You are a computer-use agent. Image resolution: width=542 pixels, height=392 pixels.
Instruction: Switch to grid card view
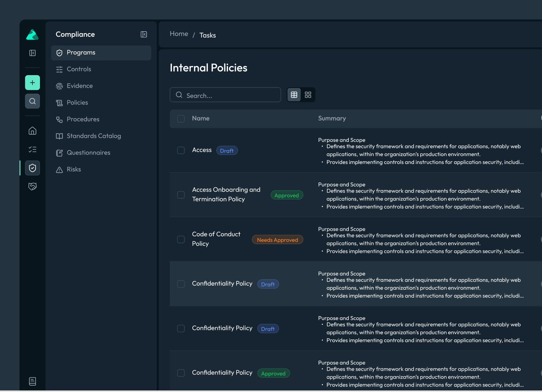click(x=308, y=95)
